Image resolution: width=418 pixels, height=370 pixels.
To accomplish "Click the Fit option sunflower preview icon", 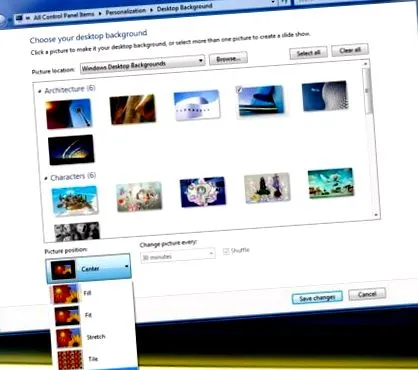I will coord(68,316).
